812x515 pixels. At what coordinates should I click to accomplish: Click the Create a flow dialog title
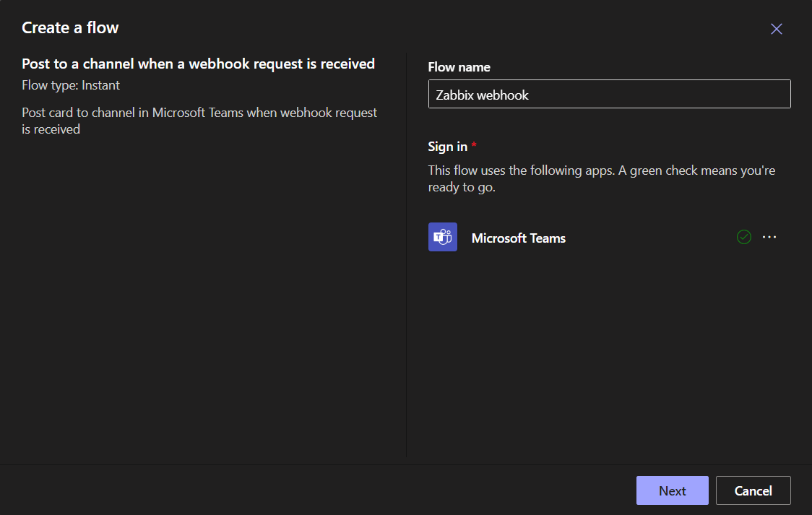(70, 28)
